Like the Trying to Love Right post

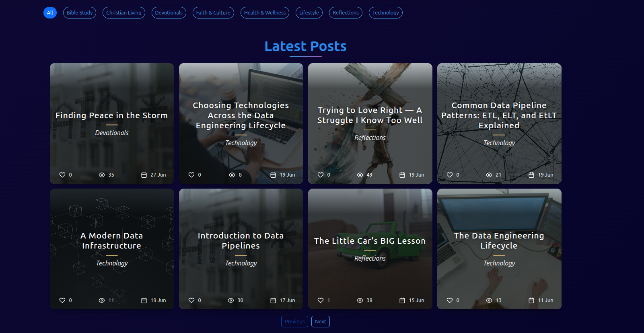(x=321, y=175)
